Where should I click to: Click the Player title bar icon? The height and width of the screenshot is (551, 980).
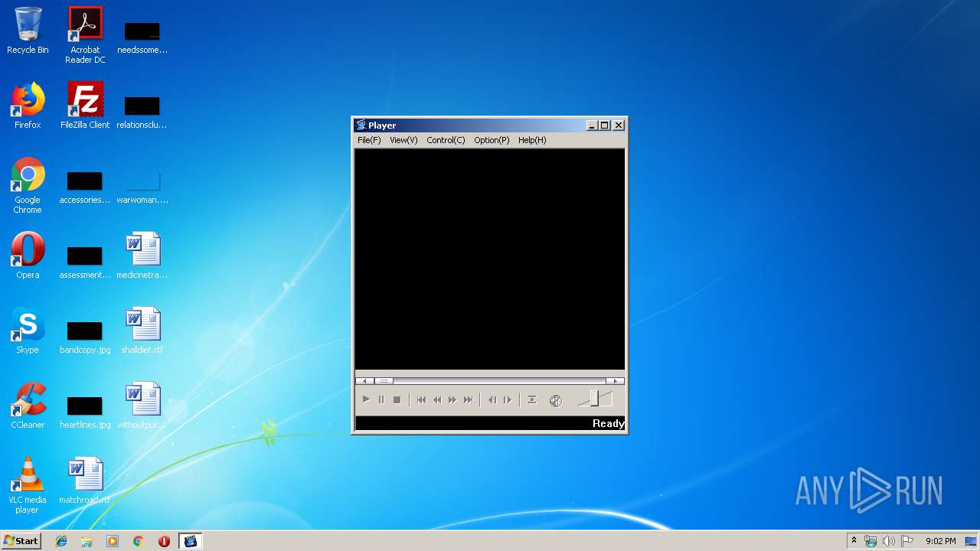[361, 126]
